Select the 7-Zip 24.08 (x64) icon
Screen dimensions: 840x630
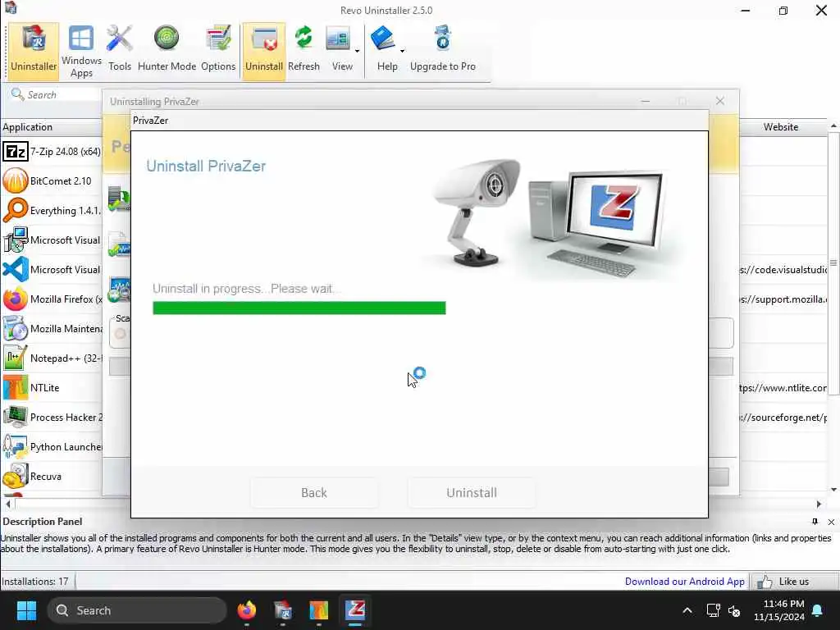15,152
